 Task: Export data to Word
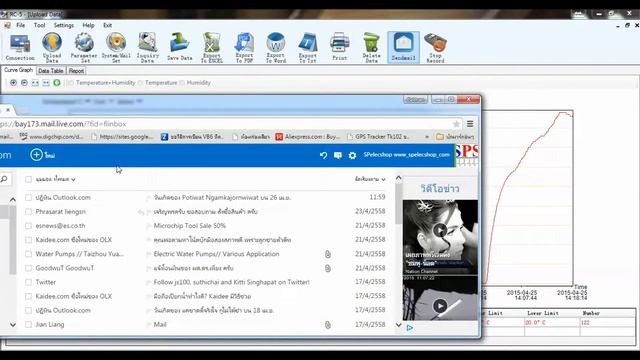point(276,47)
